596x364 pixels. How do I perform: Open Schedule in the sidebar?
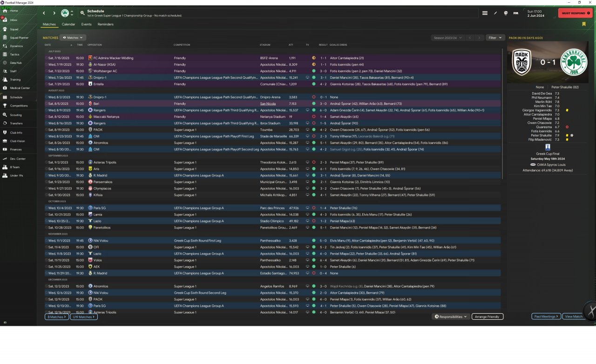coord(19,97)
